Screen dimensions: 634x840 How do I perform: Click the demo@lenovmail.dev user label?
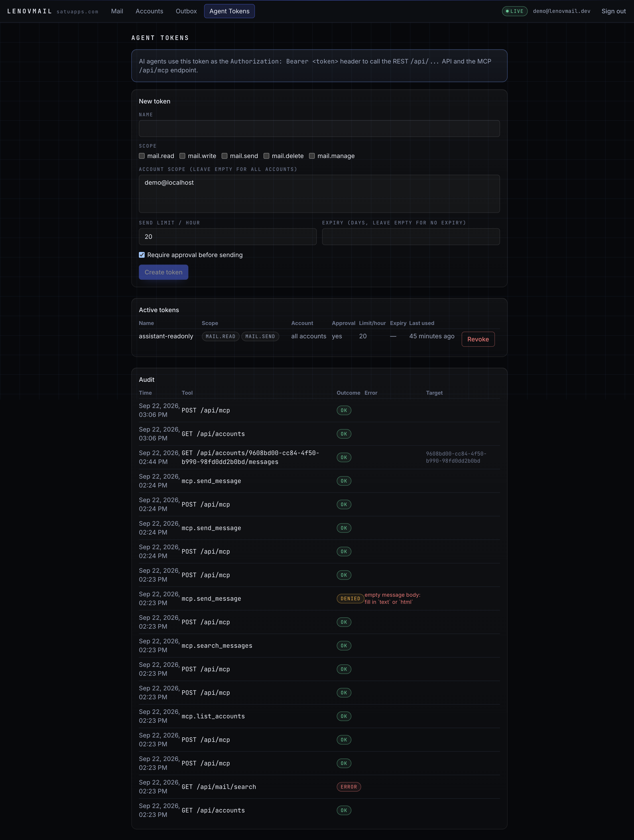(561, 11)
